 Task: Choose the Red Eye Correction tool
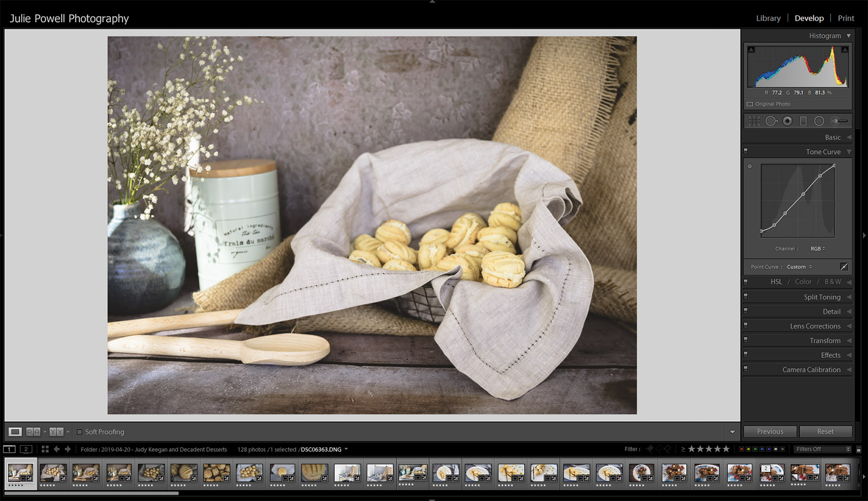(x=787, y=121)
